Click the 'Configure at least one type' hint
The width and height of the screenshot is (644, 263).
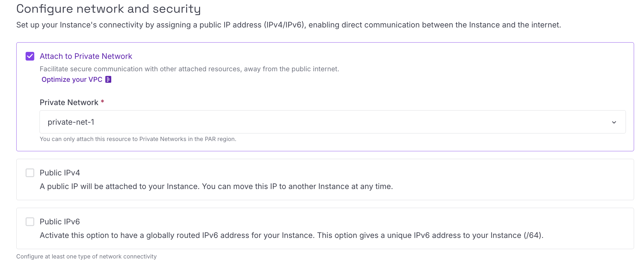point(87,256)
